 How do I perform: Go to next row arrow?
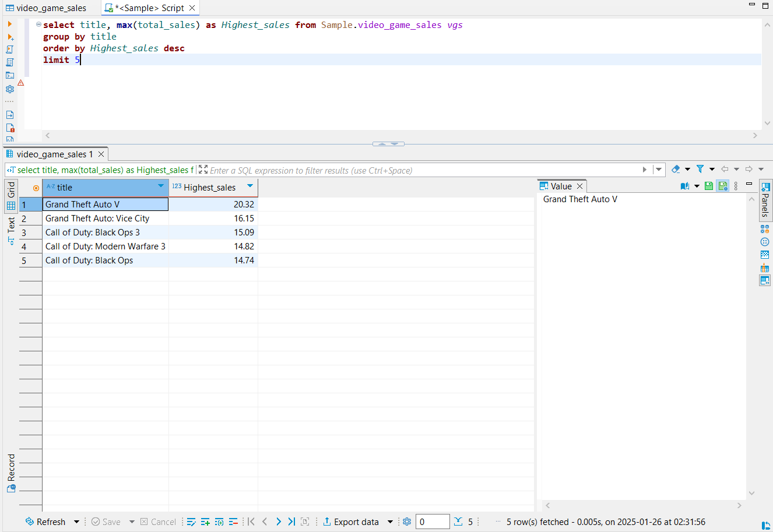(x=278, y=522)
